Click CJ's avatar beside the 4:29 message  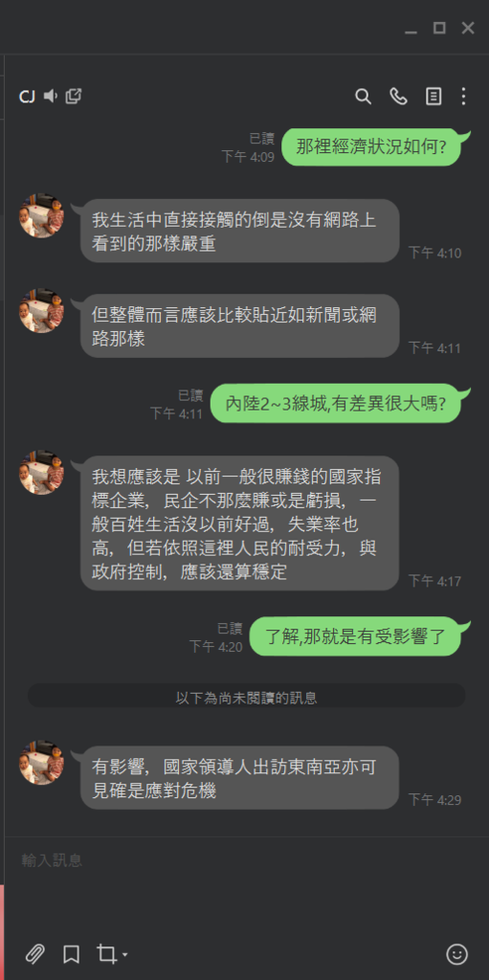click(41, 763)
